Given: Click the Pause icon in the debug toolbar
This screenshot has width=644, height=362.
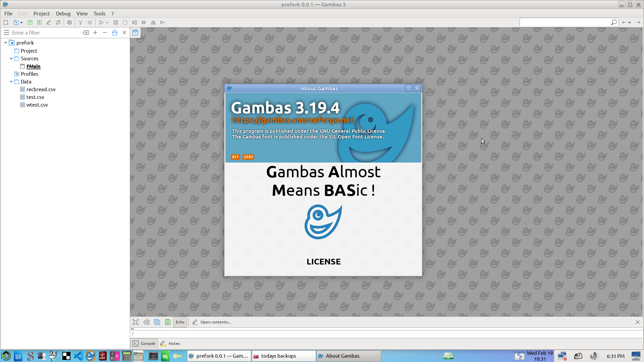Looking at the screenshot, I should pyautogui.click(x=116, y=22).
